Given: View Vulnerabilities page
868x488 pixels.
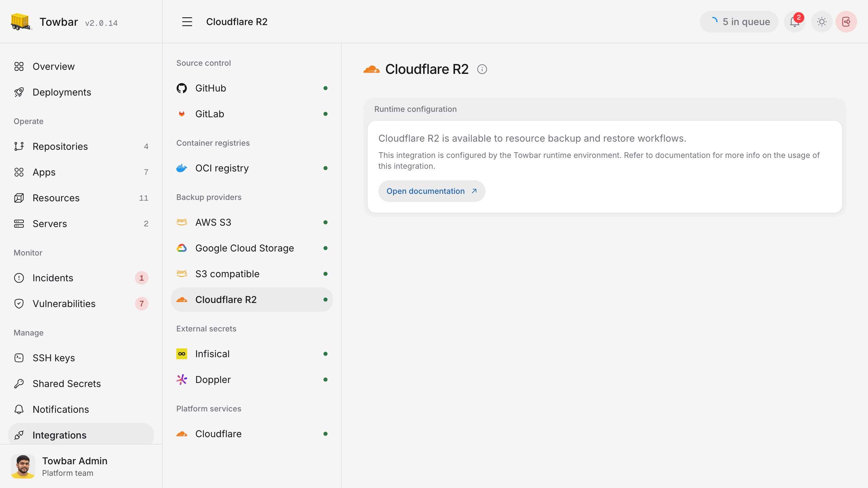Looking at the screenshot, I should (81, 304).
